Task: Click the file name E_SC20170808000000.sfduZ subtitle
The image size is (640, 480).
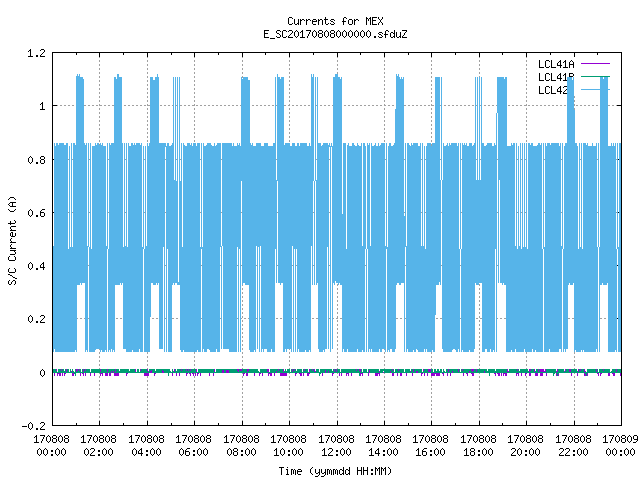Action: (x=335, y=34)
